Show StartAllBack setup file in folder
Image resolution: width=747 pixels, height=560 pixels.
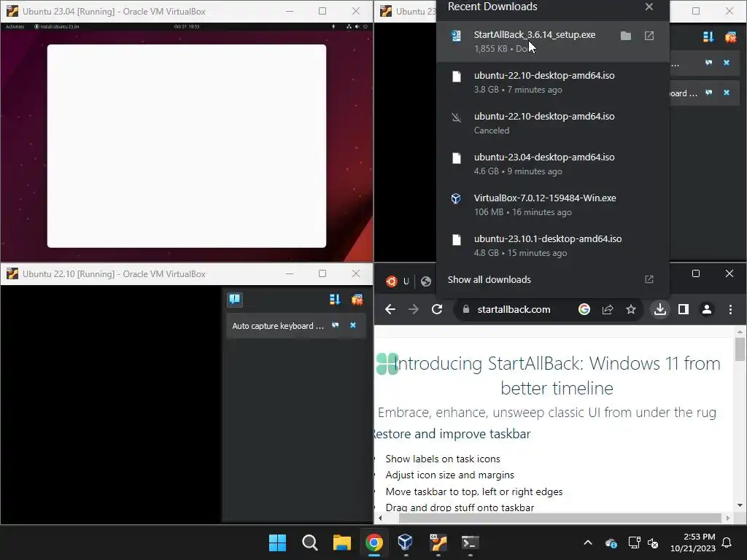coord(626,36)
